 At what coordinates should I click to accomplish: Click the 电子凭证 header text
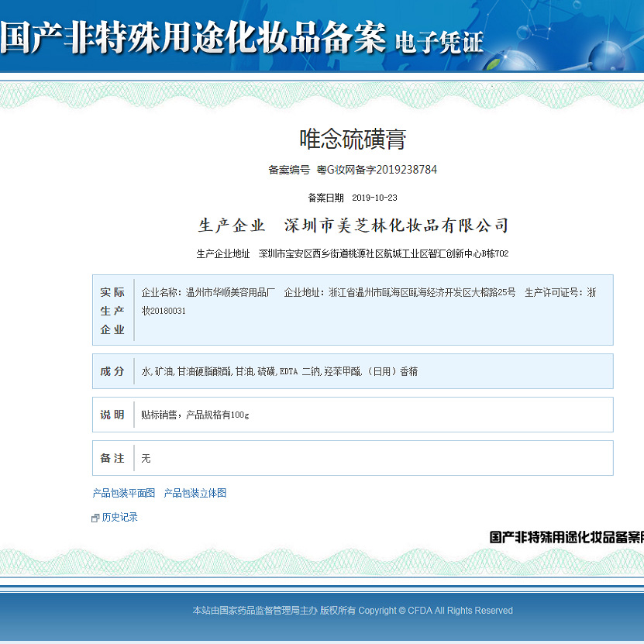pos(439,43)
